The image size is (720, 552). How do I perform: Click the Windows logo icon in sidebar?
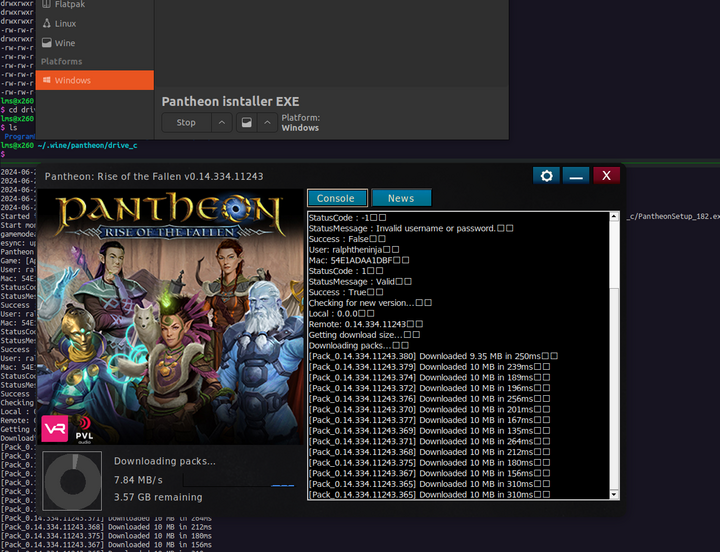[x=46, y=80]
